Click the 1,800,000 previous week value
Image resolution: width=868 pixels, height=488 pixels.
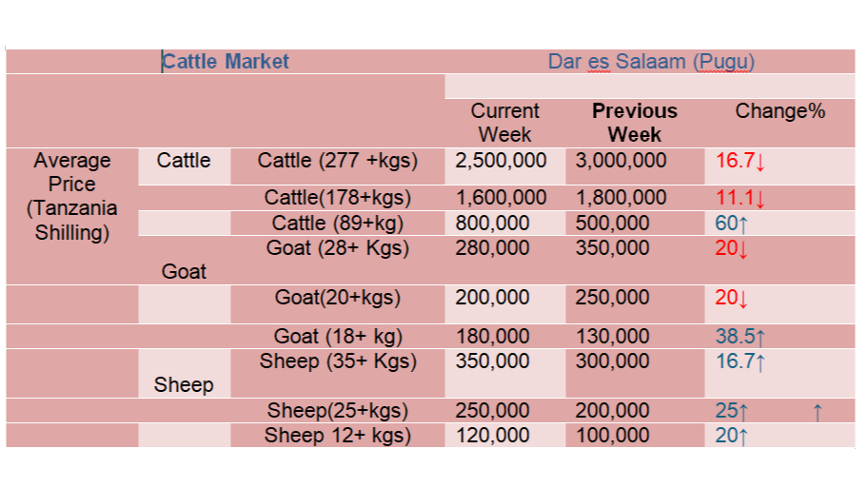pos(621,198)
